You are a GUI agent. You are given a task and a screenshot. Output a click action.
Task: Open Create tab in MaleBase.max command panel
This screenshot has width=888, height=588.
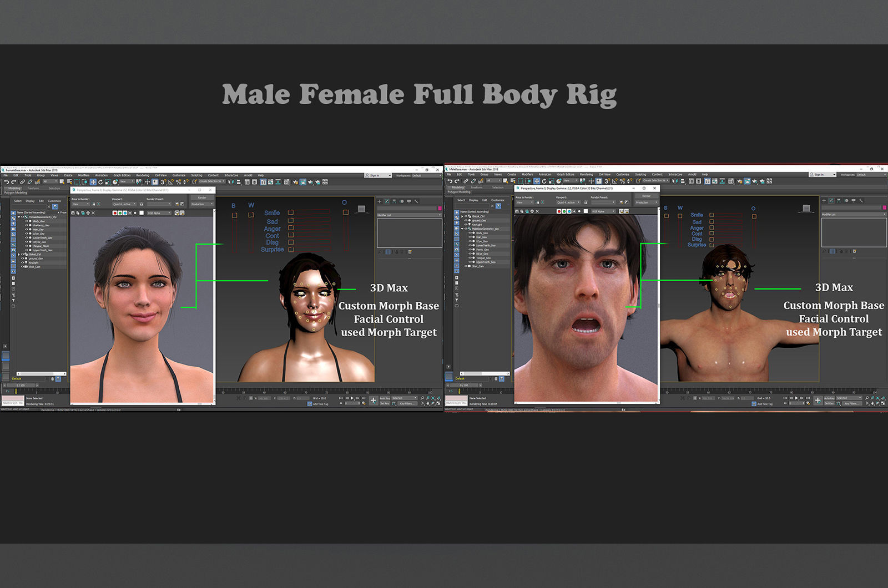tap(824, 200)
